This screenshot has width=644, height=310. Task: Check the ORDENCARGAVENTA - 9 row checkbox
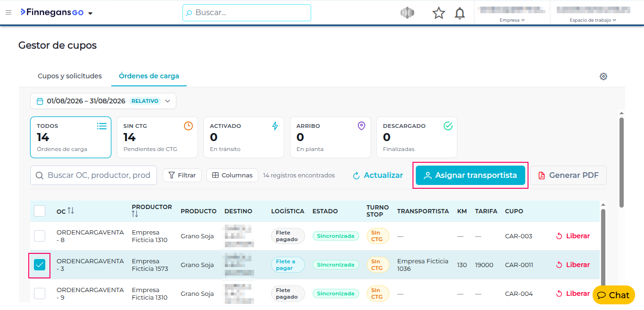[x=40, y=293]
